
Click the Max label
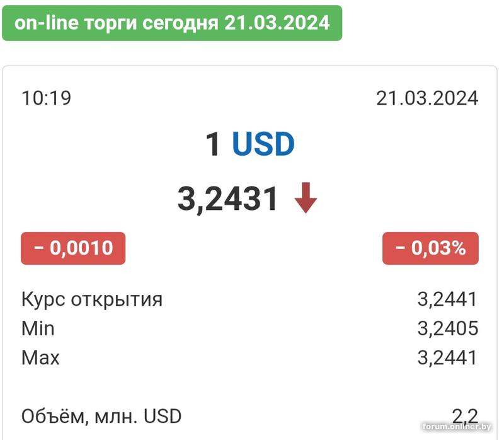pyautogui.click(x=41, y=358)
